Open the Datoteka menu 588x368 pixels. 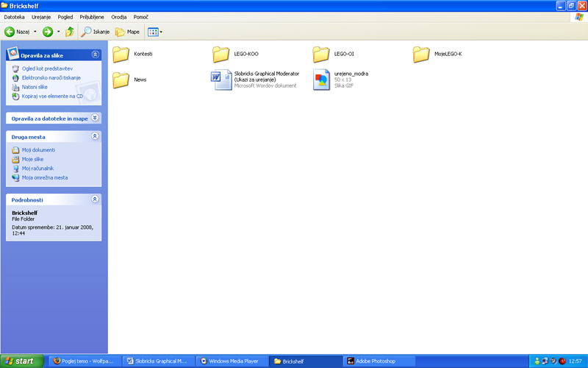pyautogui.click(x=14, y=17)
